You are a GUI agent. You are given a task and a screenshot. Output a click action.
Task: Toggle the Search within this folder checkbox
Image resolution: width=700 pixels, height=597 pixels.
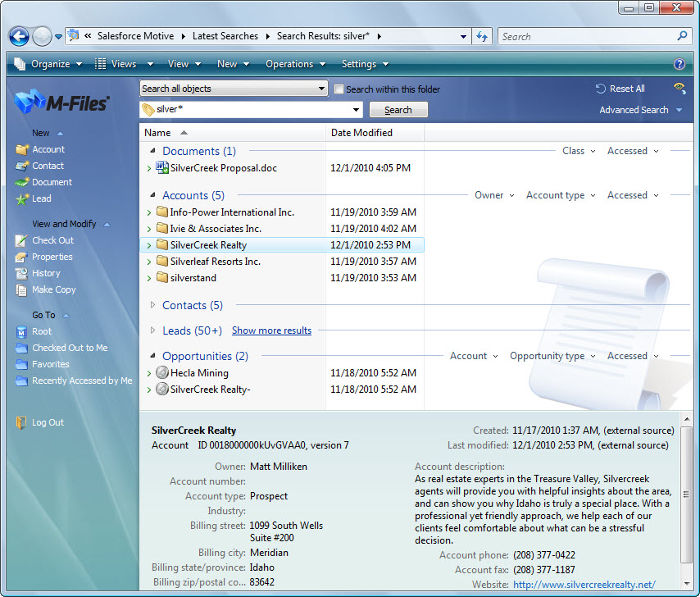point(339,89)
